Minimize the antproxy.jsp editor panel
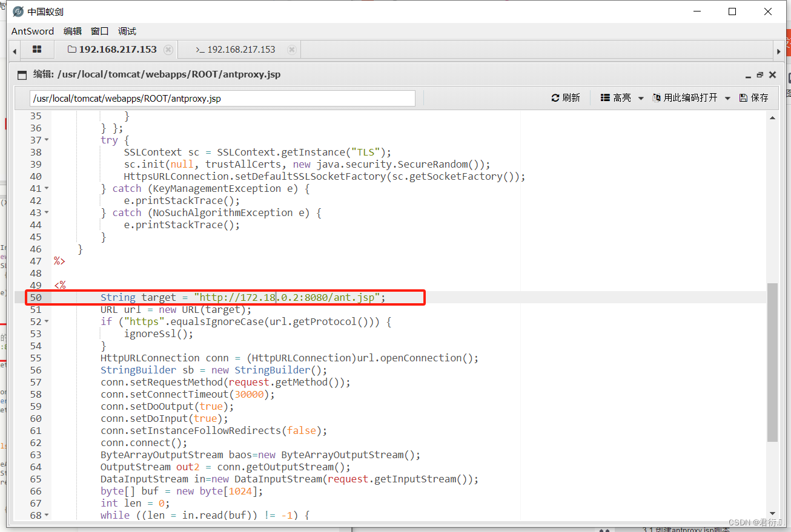Viewport: 791px width, 532px height. coord(749,75)
